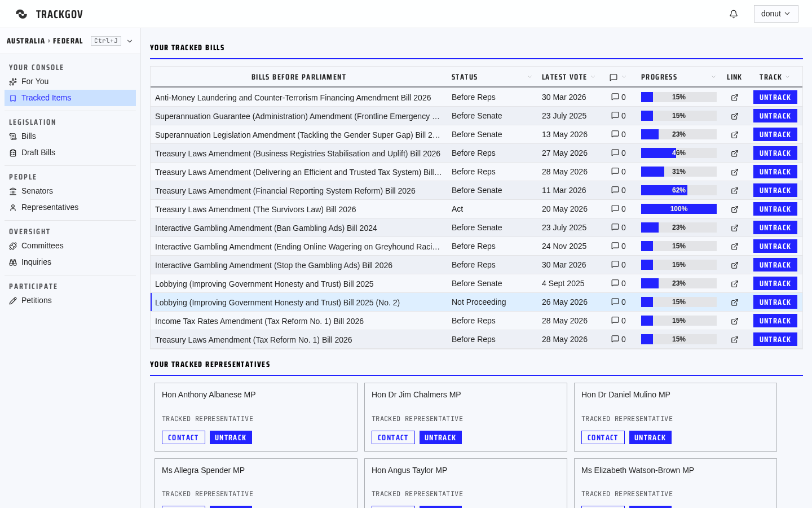Select Tracked Items in the sidebar
Screen dimensions: 812x508
[x=70, y=98]
